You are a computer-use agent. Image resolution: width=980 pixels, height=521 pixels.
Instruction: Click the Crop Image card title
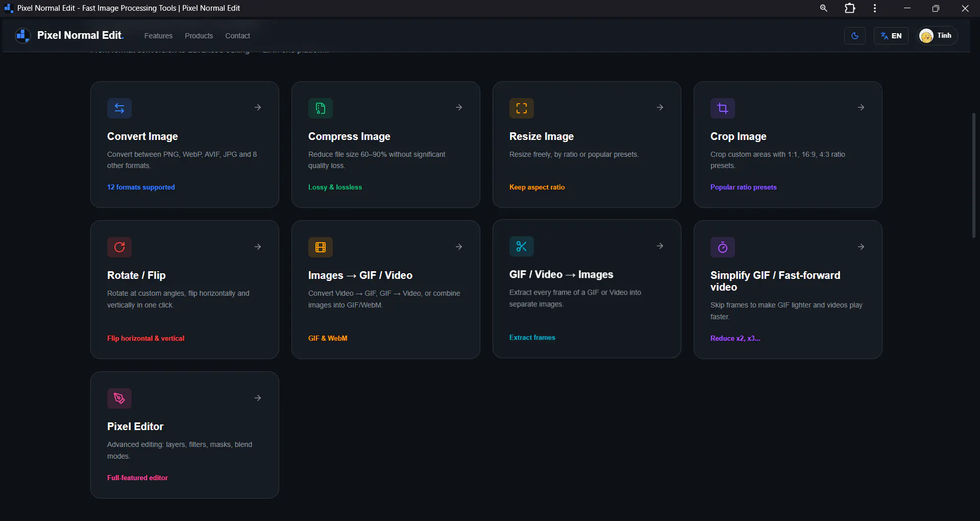point(739,136)
